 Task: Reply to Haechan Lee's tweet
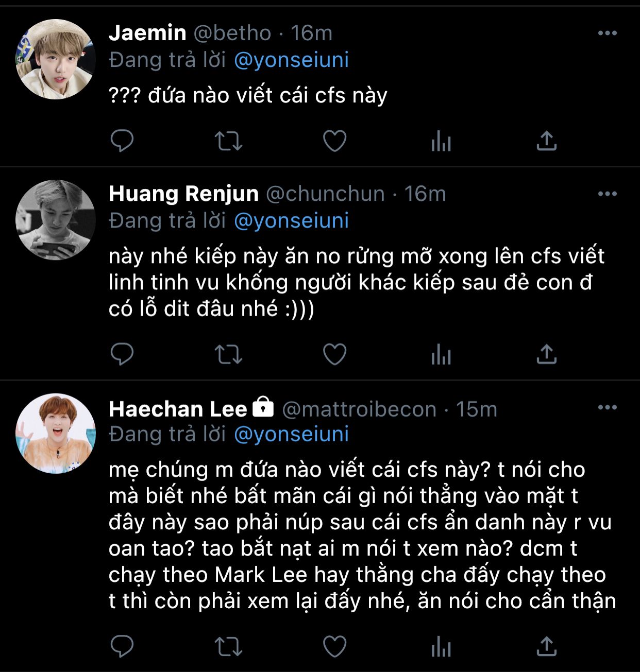tap(122, 647)
